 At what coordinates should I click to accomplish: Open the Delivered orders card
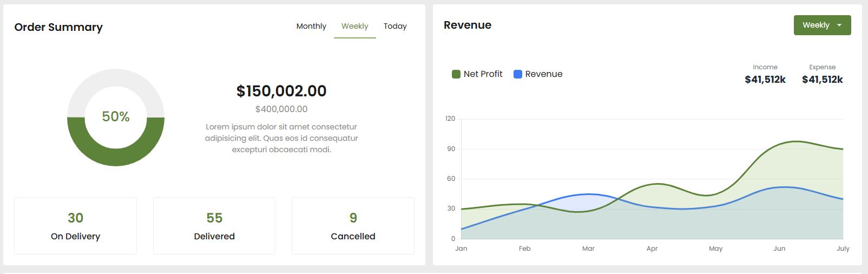214,226
